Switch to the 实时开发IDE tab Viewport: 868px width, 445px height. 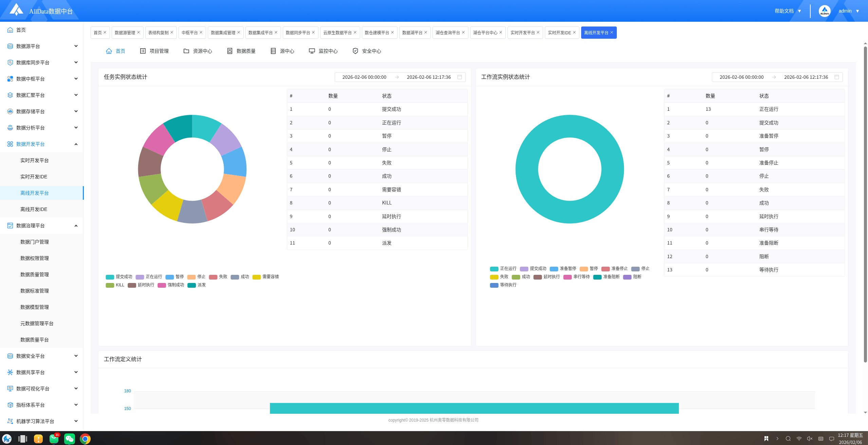tap(559, 33)
